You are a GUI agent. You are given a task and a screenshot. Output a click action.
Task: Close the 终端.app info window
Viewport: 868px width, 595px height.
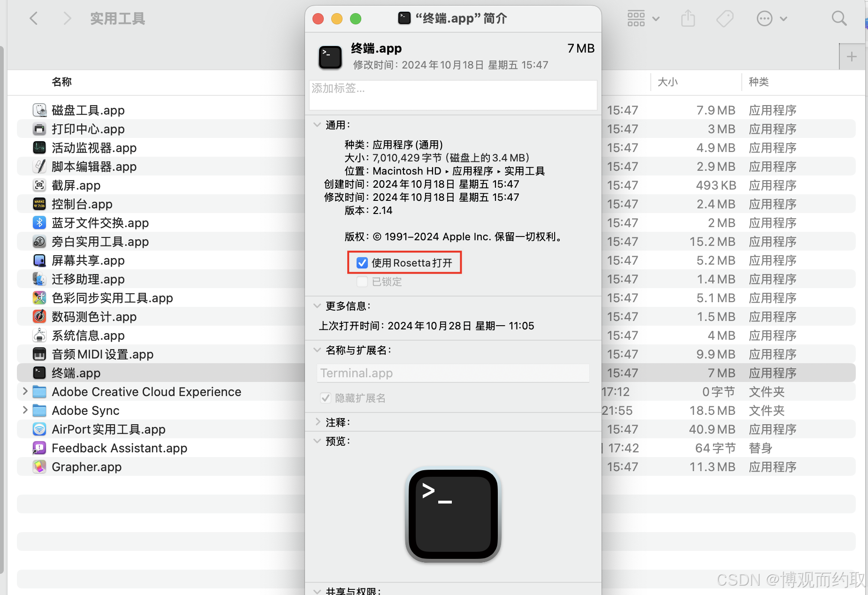tap(318, 19)
